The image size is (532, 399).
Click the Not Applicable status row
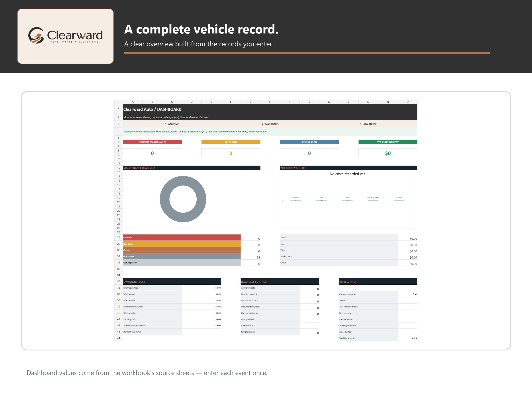click(182, 263)
